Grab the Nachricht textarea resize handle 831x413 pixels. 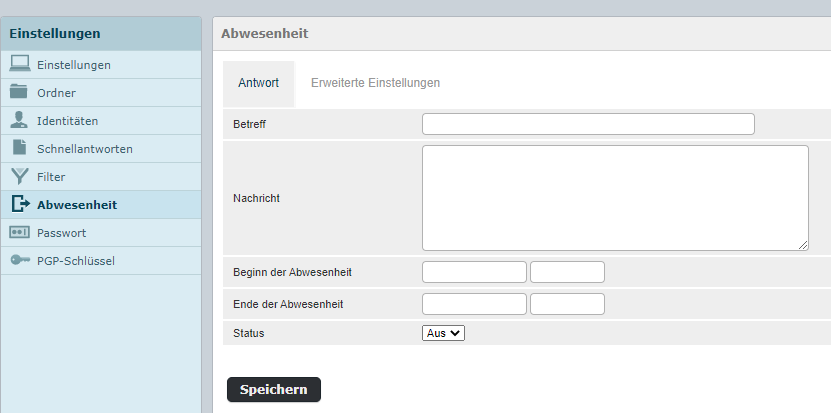(x=803, y=245)
